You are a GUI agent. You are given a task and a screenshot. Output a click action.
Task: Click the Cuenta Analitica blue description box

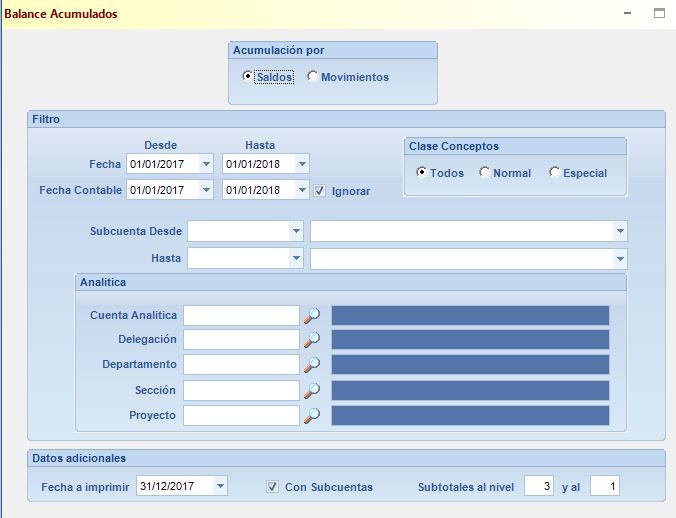point(470,315)
